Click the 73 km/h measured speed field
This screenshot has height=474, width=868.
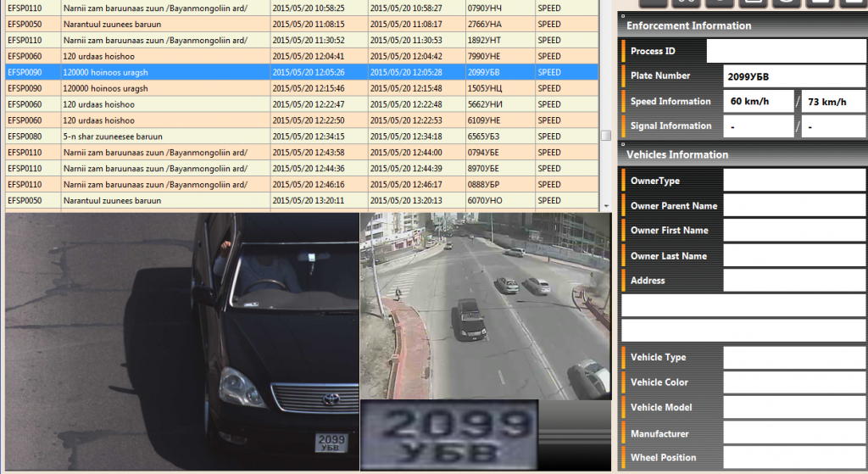[x=832, y=102]
